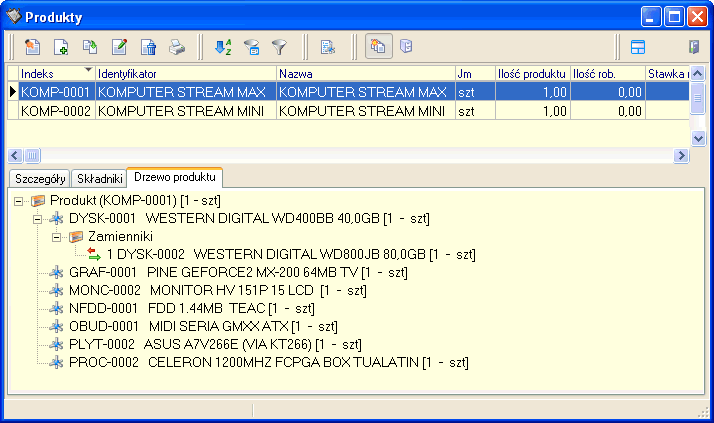Click the product icon beside Produkt (KOMP-0001)
Image resolution: width=714 pixels, height=423 pixels.
coord(38,200)
